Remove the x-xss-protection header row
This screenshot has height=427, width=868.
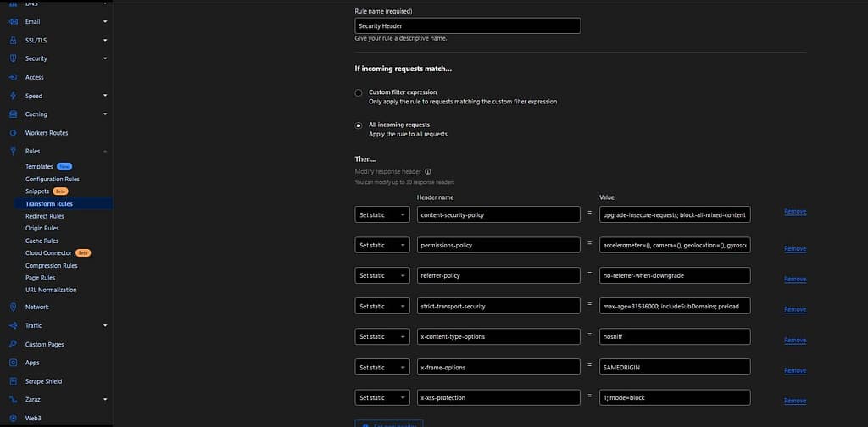(x=794, y=401)
